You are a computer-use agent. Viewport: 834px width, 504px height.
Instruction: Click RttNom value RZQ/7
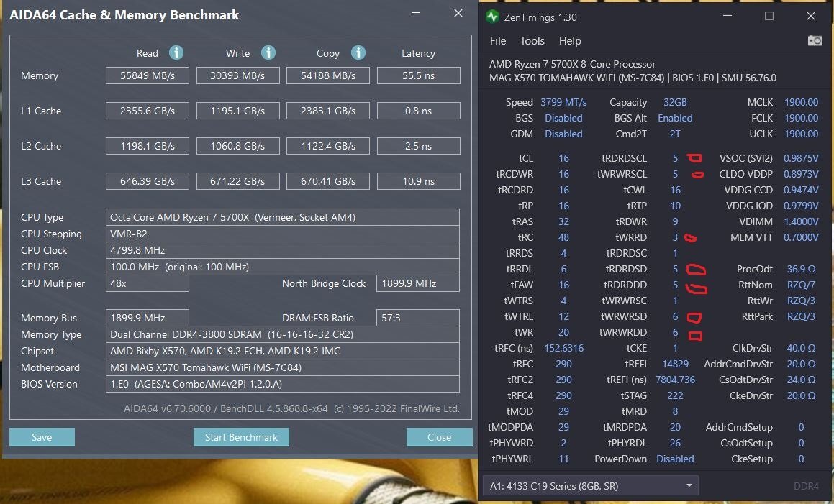pyautogui.click(x=801, y=285)
